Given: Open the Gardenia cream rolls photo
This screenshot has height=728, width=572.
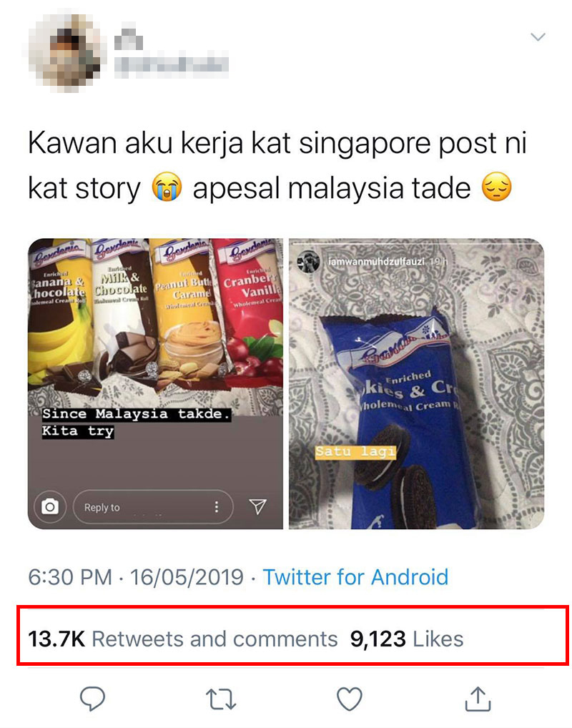Looking at the screenshot, I should 155,383.
